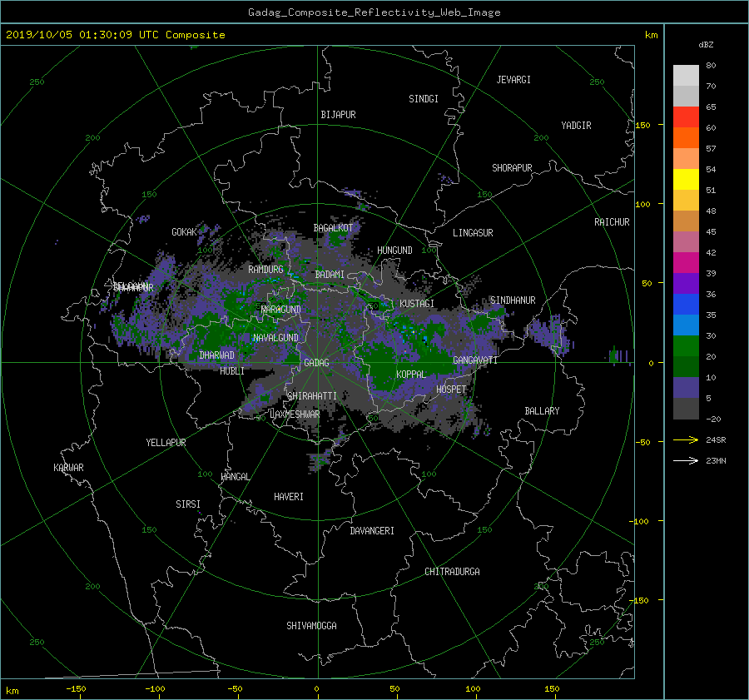The height and width of the screenshot is (700, 749).
Task: Pick the purple 39-36 dBZ legend swatch
Action: 686,283
